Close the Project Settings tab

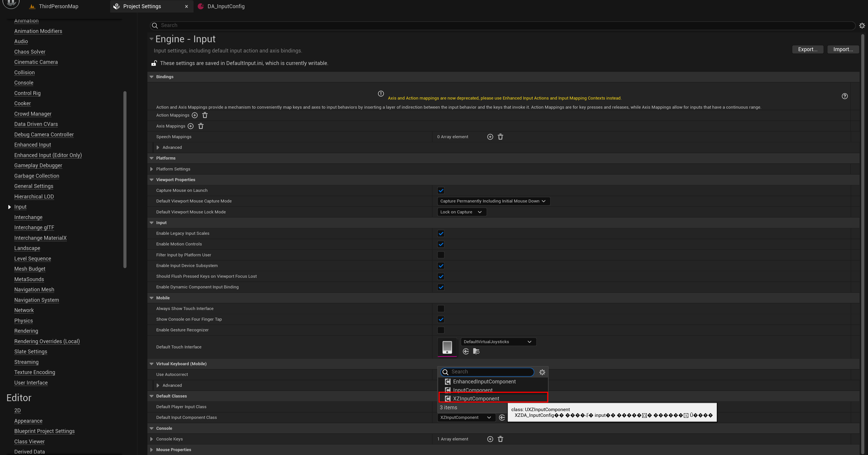pos(186,6)
